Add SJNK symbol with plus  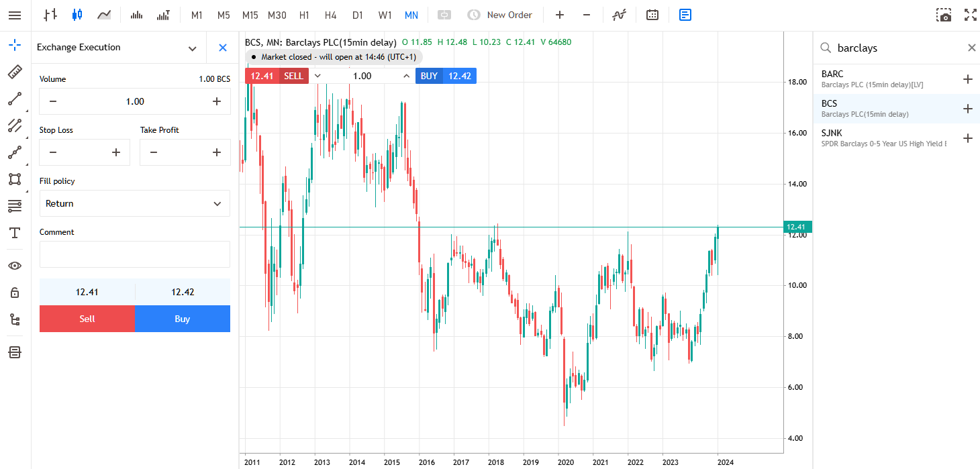click(967, 138)
